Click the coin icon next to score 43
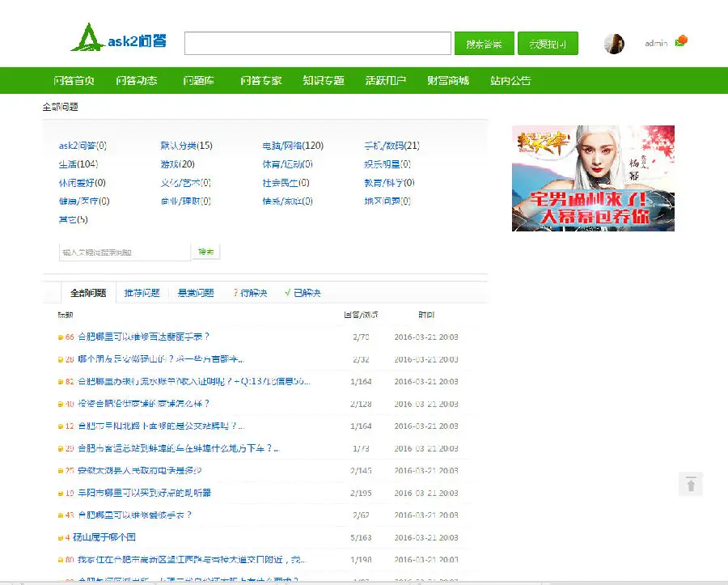Screen dimensions: 728x585 click(61, 516)
